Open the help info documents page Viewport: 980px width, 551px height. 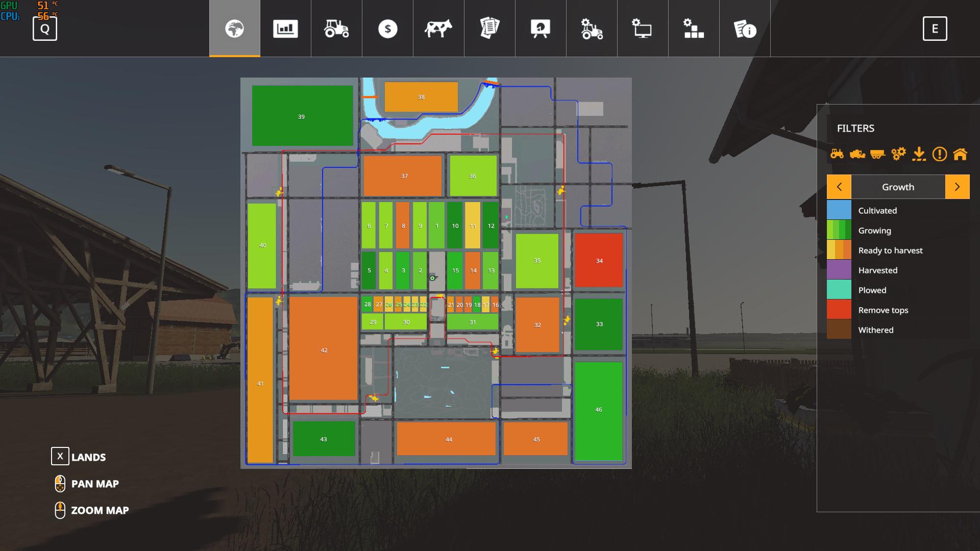point(745,29)
